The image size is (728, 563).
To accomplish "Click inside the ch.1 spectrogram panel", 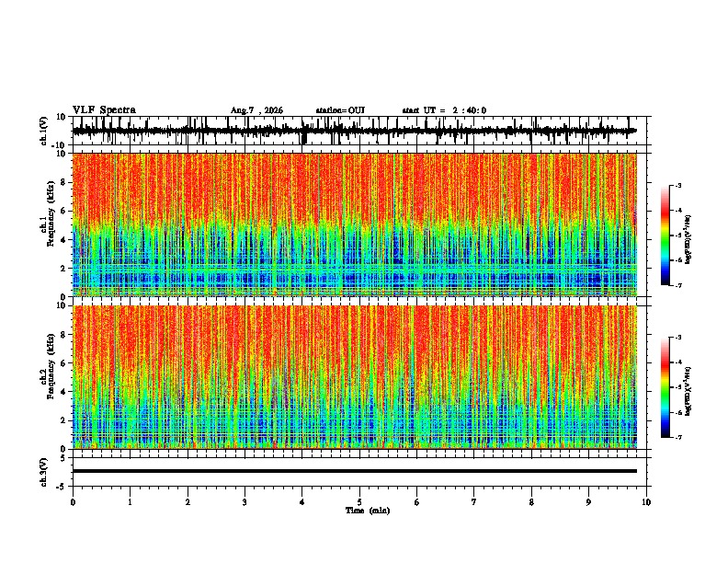I will click(355, 224).
